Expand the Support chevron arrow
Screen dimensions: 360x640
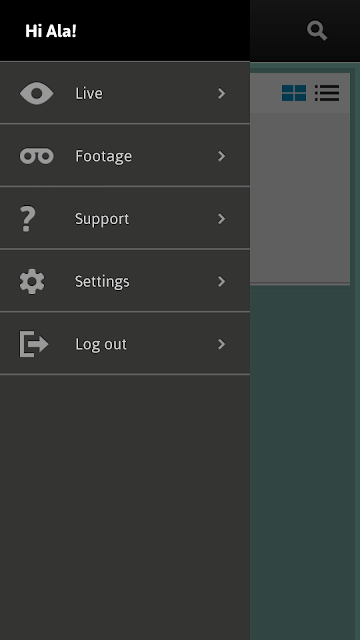click(x=222, y=219)
